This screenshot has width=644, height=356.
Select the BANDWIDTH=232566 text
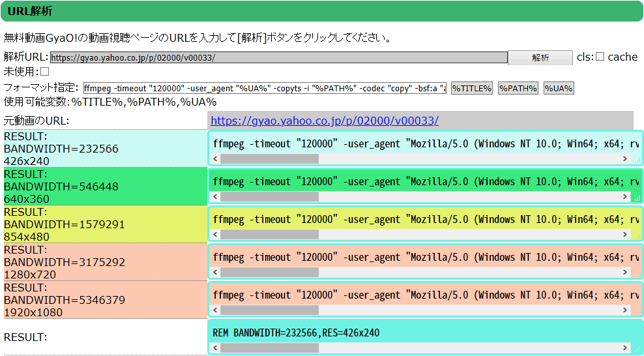(61, 149)
